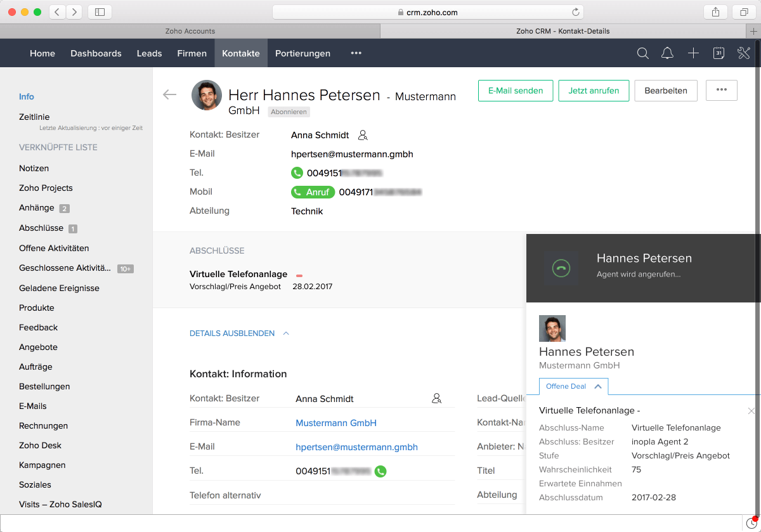
Task: Open Kampagnen related list
Action: [x=42, y=465]
